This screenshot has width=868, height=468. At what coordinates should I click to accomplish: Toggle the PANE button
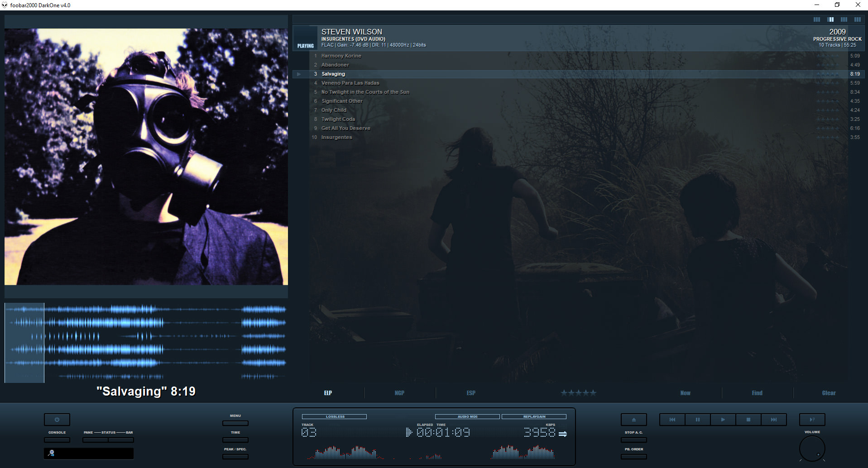pos(95,440)
